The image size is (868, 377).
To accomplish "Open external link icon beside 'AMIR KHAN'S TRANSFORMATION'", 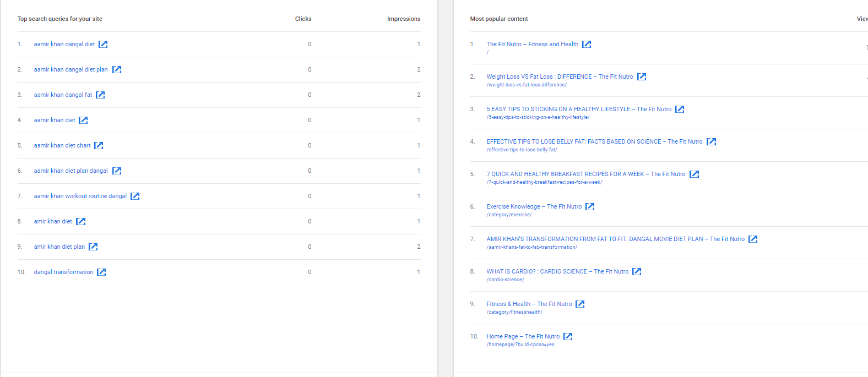I will [753, 239].
